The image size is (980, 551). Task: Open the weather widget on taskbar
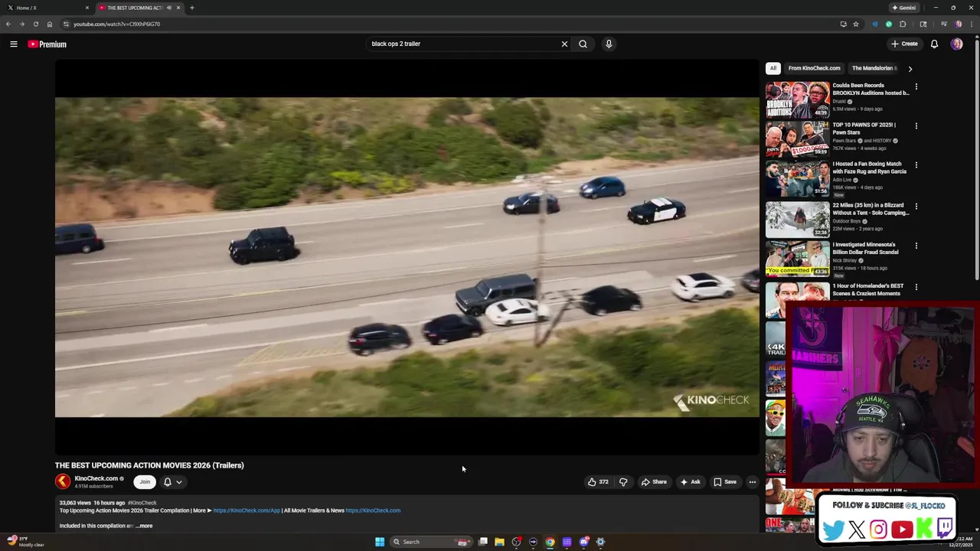(x=25, y=542)
